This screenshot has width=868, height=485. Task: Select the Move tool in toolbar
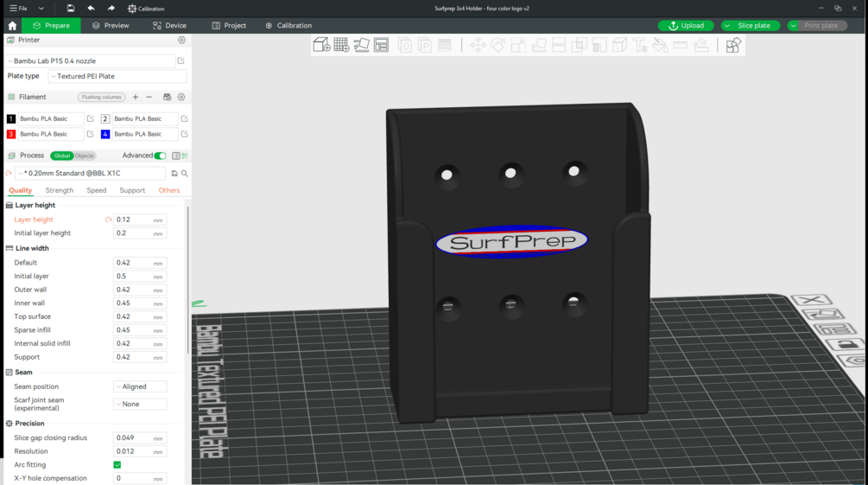[478, 45]
